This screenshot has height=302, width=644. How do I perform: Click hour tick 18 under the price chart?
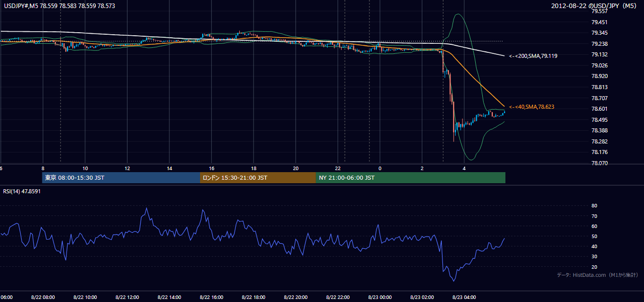click(x=253, y=168)
